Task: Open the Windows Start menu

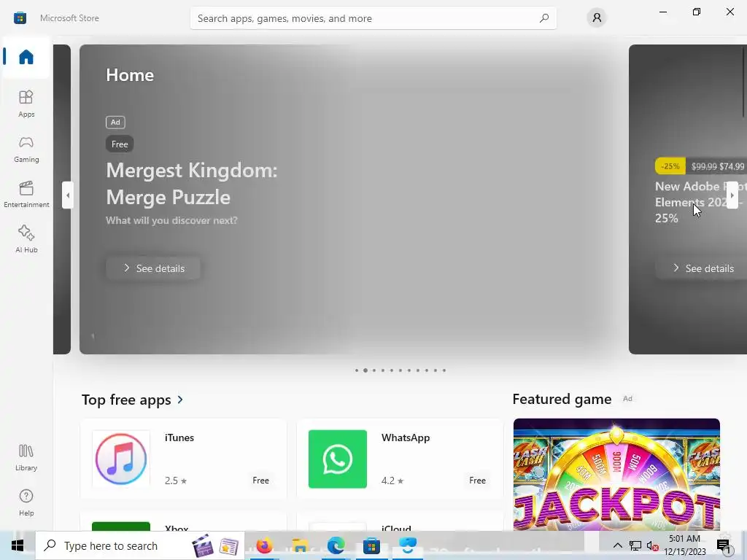Action: click(x=18, y=545)
